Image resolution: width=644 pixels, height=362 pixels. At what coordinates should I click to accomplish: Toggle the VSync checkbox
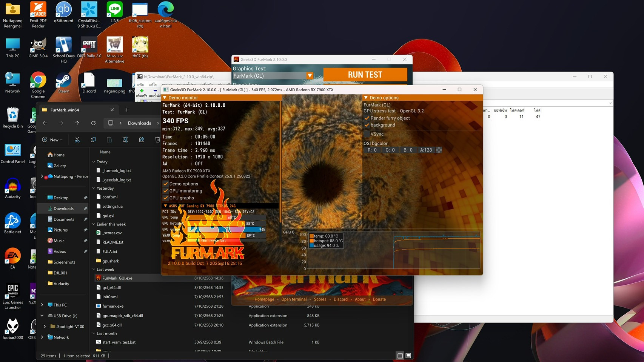point(367,134)
